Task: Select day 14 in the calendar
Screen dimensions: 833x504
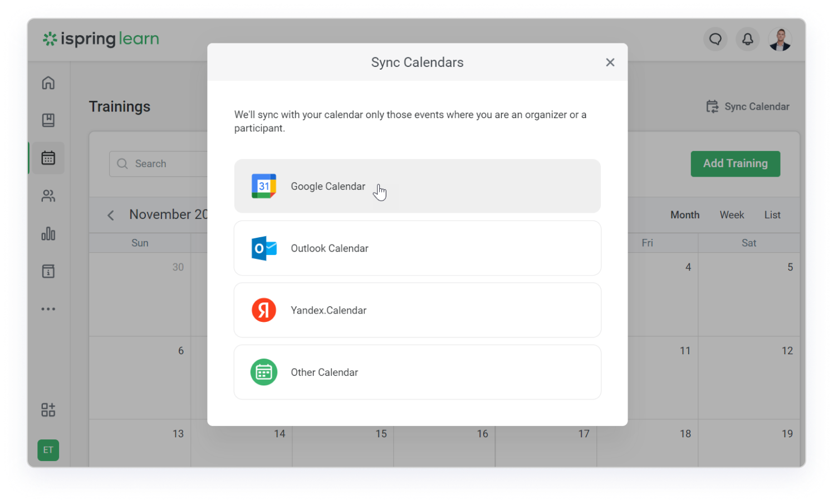Action: pyautogui.click(x=280, y=434)
